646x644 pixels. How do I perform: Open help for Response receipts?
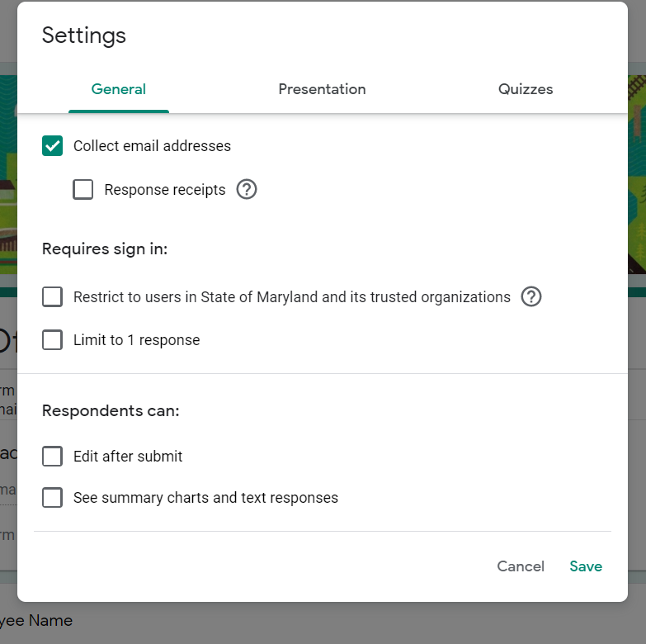point(247,190)
